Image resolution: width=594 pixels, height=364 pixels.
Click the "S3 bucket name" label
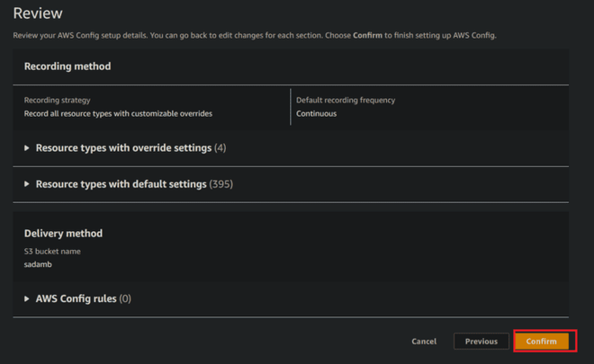click(51, 253)
